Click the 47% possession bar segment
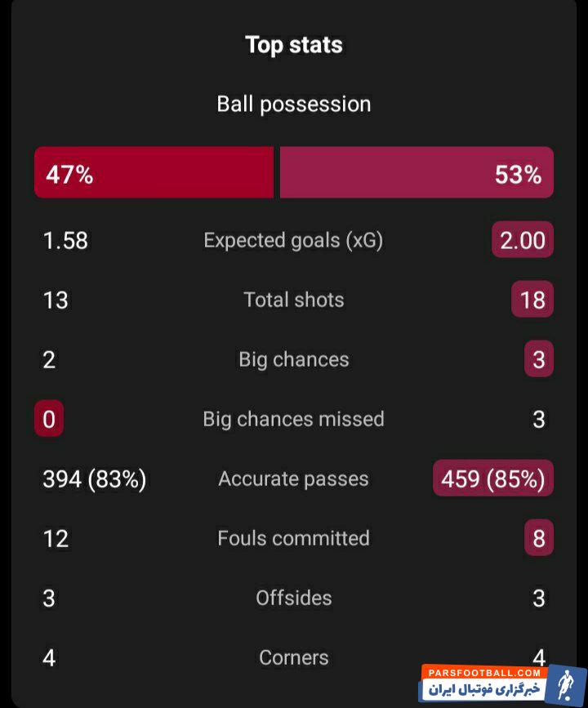The image size is (588, 708). pos(154,173)
